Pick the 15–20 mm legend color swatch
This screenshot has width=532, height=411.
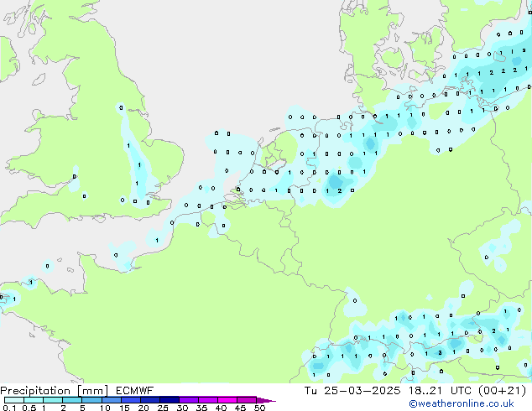coord(131,400)
